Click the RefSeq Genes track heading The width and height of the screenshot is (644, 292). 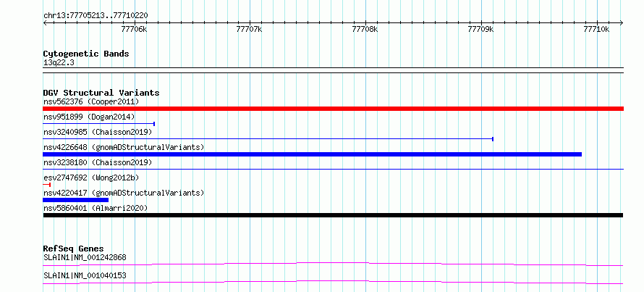coord(73,249)
